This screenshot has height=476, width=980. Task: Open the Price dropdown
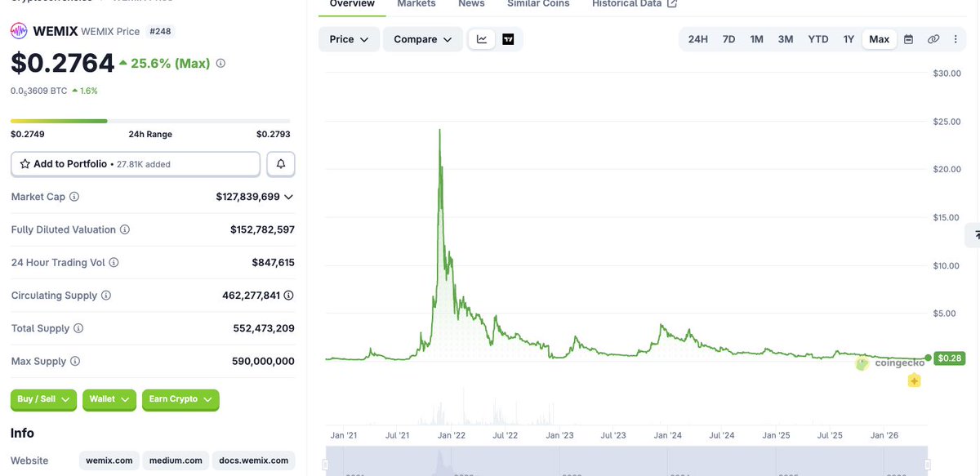click(x=349, y=39)
